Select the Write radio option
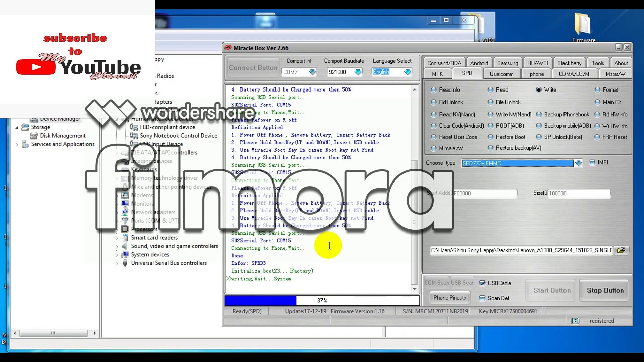 pos(539,90)
